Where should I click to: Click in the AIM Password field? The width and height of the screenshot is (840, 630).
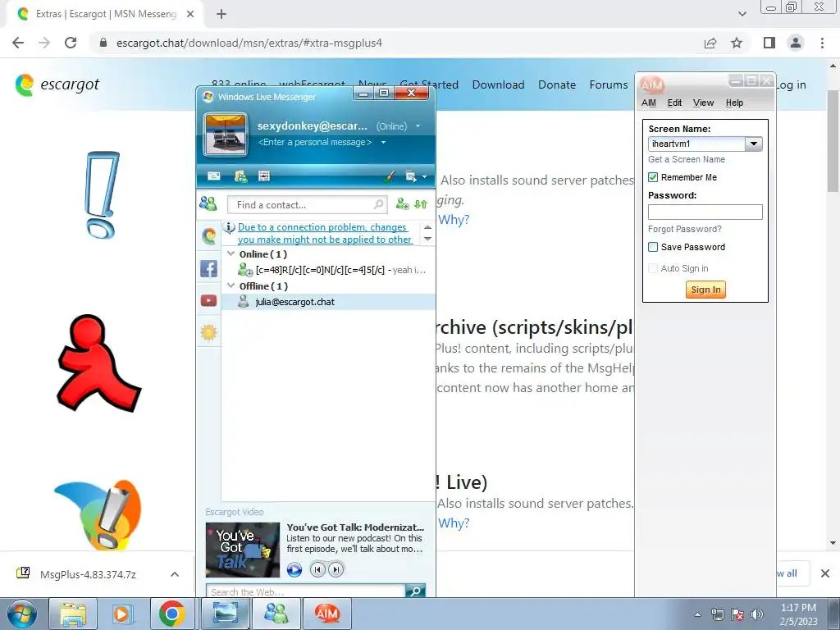pyautogui.click(x=705, y=212)
